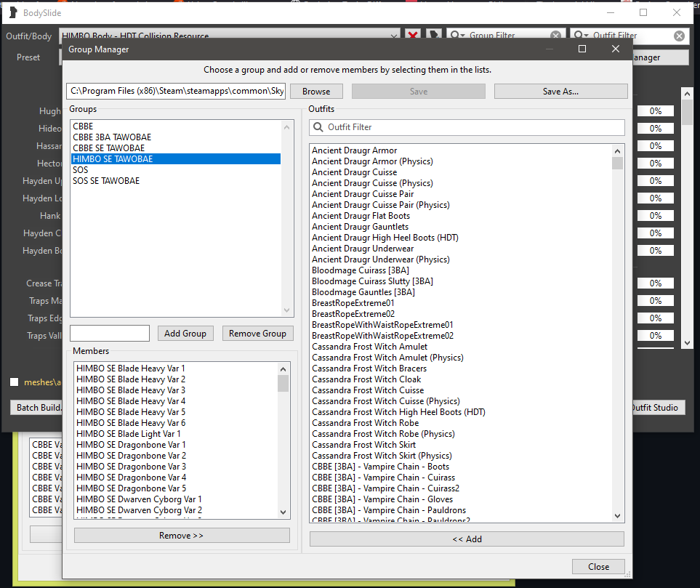Click the Remove >> button
This screenshot has height=588, width=700.
tap(182, 536)
